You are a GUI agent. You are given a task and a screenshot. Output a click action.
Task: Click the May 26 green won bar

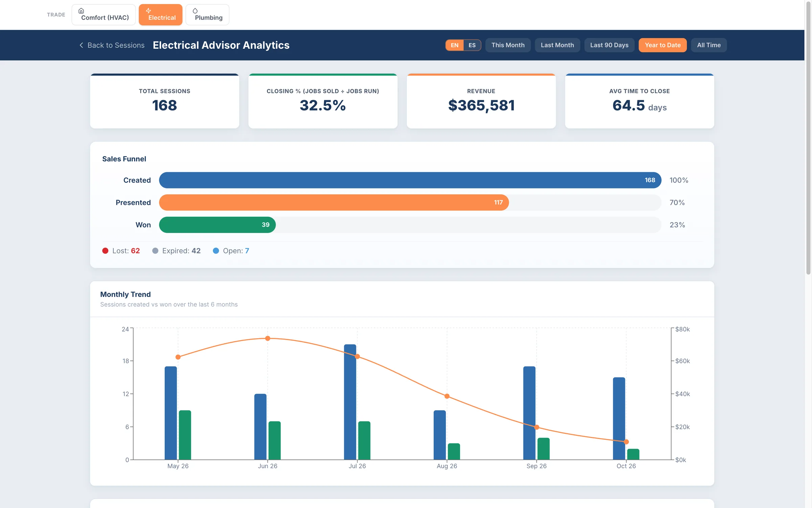(185, 435)
